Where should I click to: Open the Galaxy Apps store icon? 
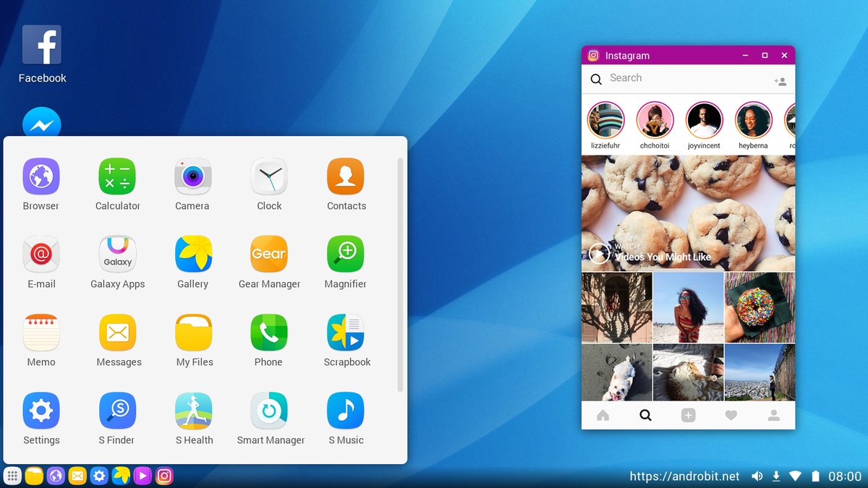tap(117, 254)
